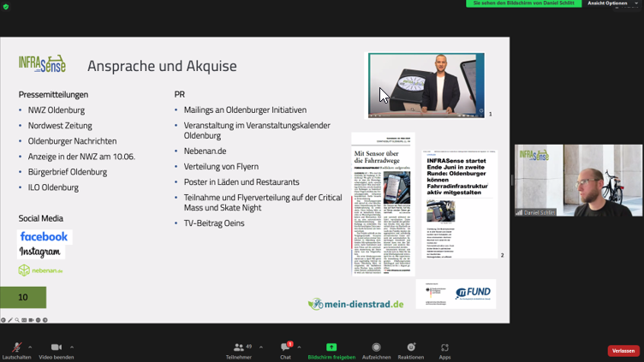Expand audio options arrow beside Lautschalten
The image size is (644, 362).
click(x=30, y=347)
